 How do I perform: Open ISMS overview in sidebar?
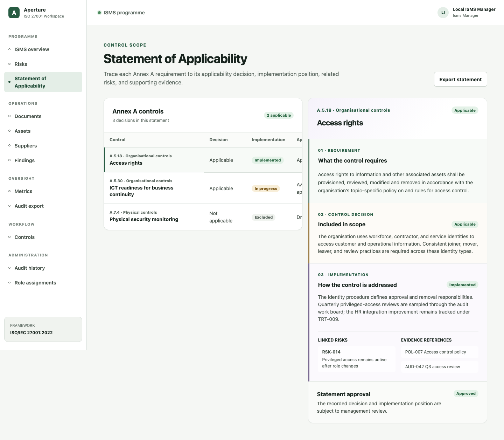point(43,49)
